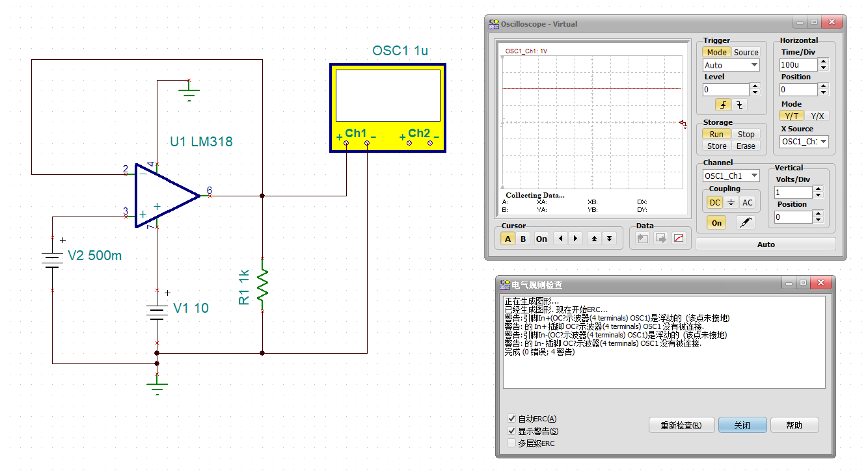Click the horizontal Position input field
This screenshot has width=868, height=474.
[x=798, y=90]
